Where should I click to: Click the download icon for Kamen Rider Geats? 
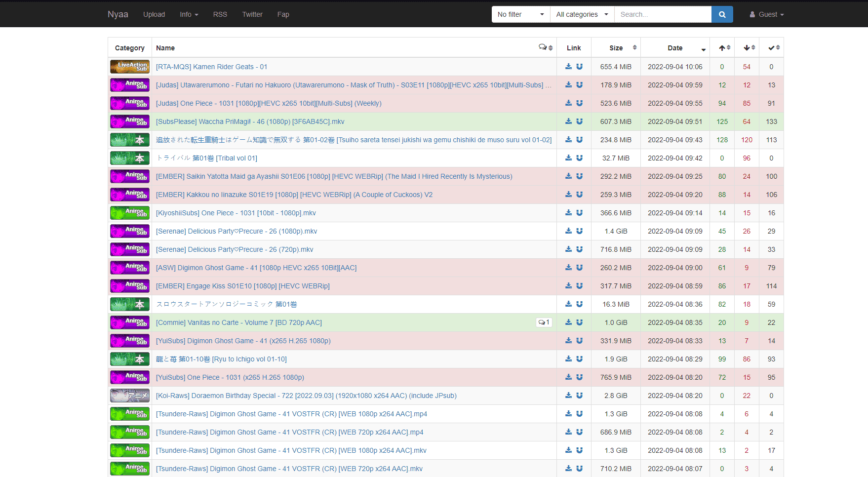[x=568, y=67]
